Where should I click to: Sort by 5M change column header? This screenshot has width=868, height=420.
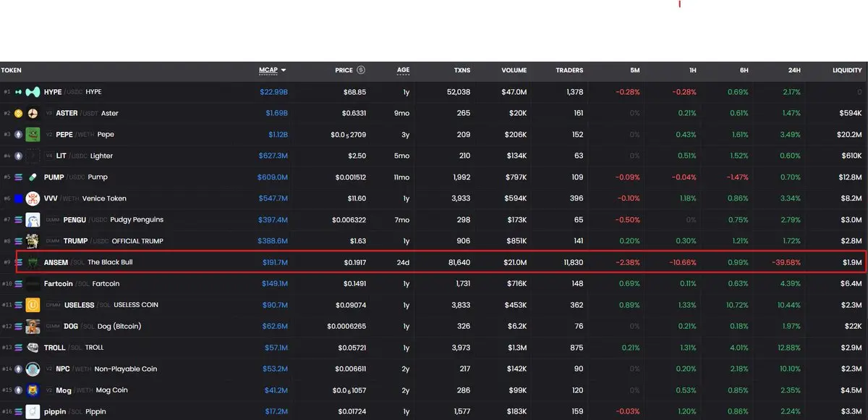[x=635, y=70]
